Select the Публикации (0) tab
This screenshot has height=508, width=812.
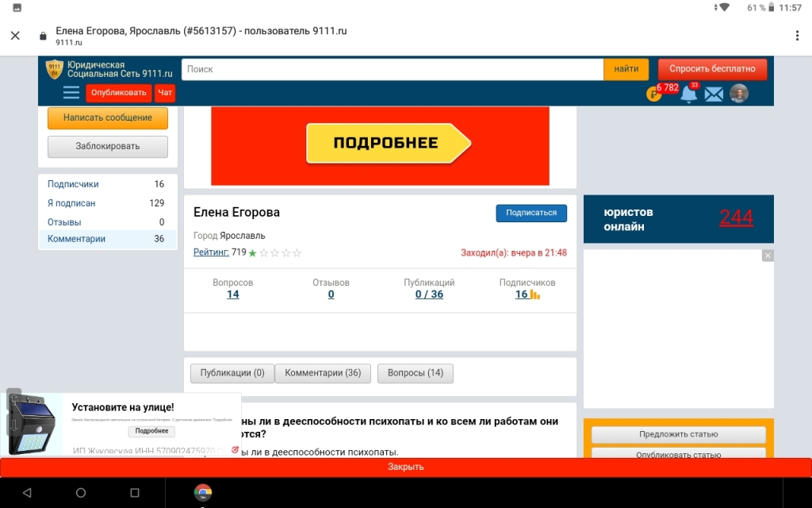click(x=232, y=373)
